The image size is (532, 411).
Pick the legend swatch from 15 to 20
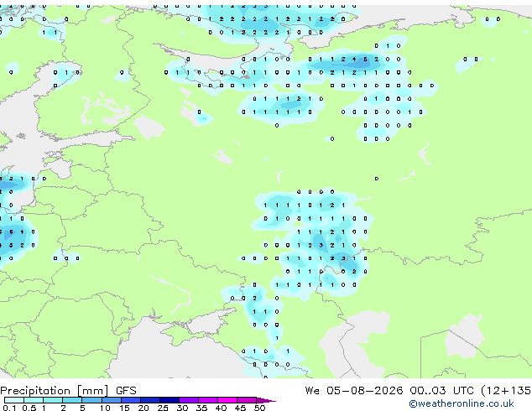pyautogui.click(x=130, y=400)
